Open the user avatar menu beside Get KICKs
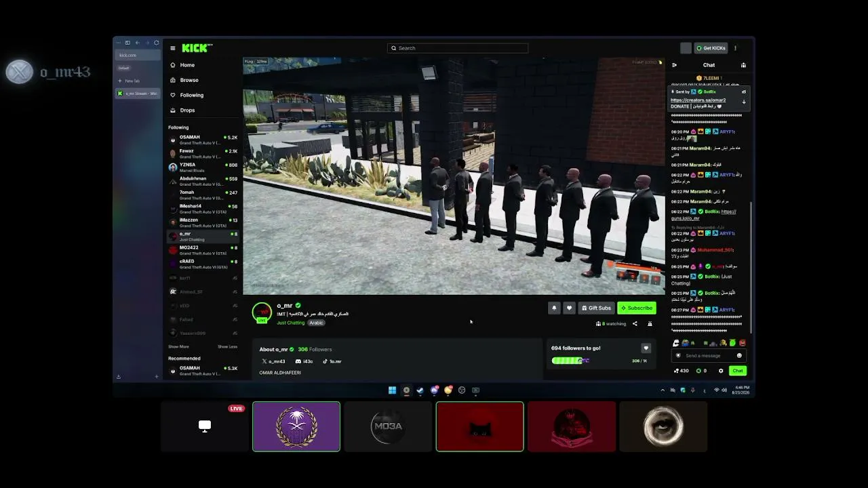This screenshot has height=488, width=868. click(x=686, y=48)
